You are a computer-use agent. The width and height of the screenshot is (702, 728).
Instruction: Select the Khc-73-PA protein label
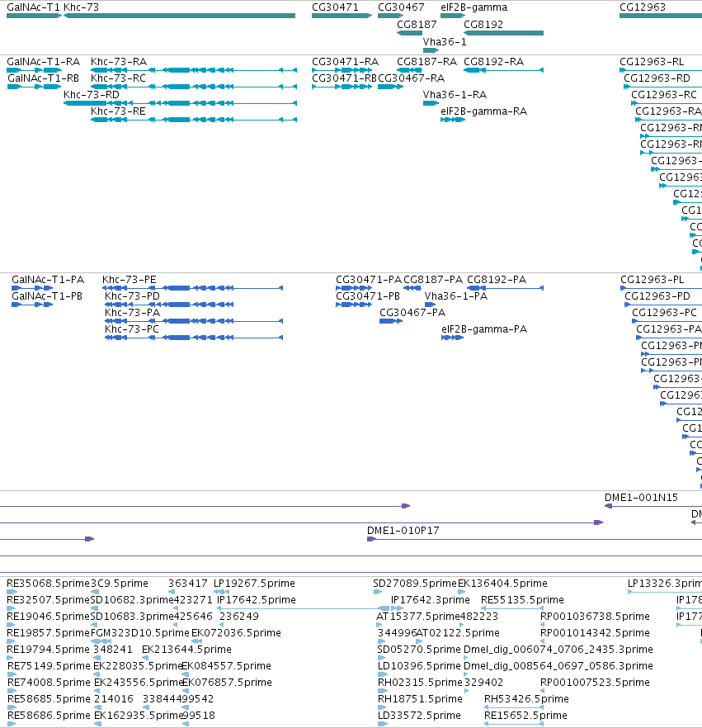pos(132,313)
